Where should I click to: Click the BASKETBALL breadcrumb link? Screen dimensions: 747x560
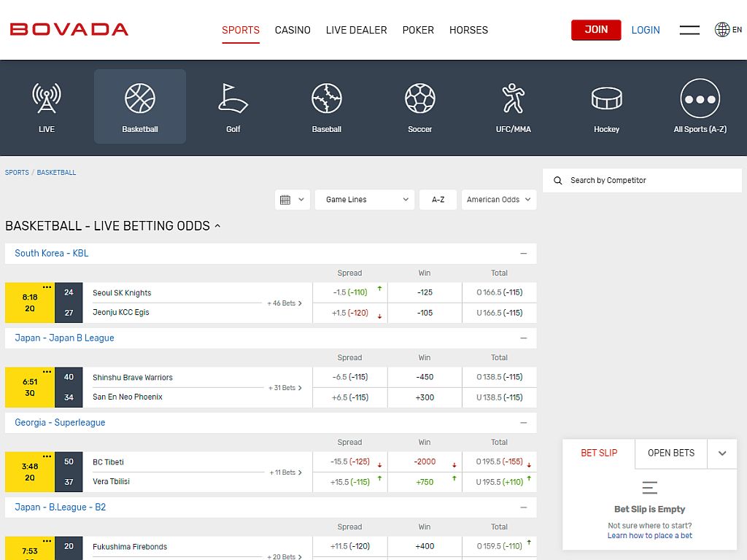click(x=56, y=172)
